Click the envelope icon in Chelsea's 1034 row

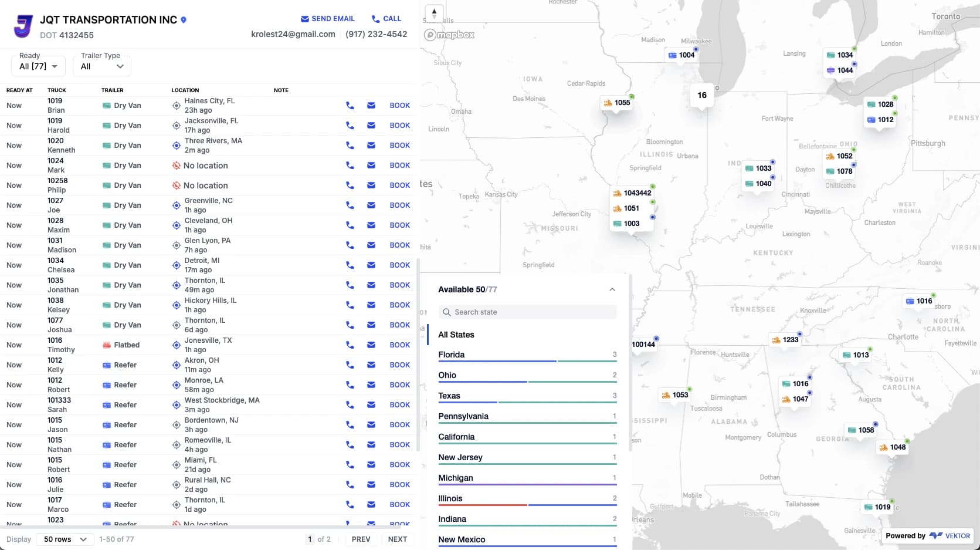[371, 265]
